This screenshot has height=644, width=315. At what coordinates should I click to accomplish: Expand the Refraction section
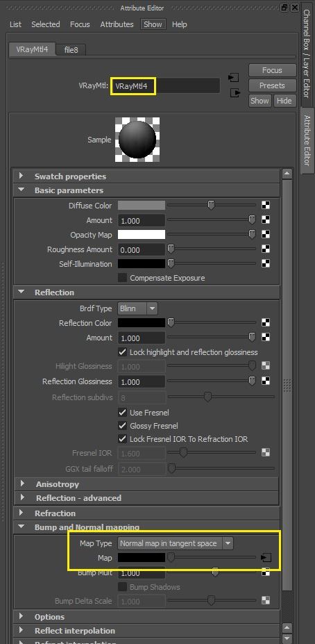pyautogui.click(x=22, y=513)
